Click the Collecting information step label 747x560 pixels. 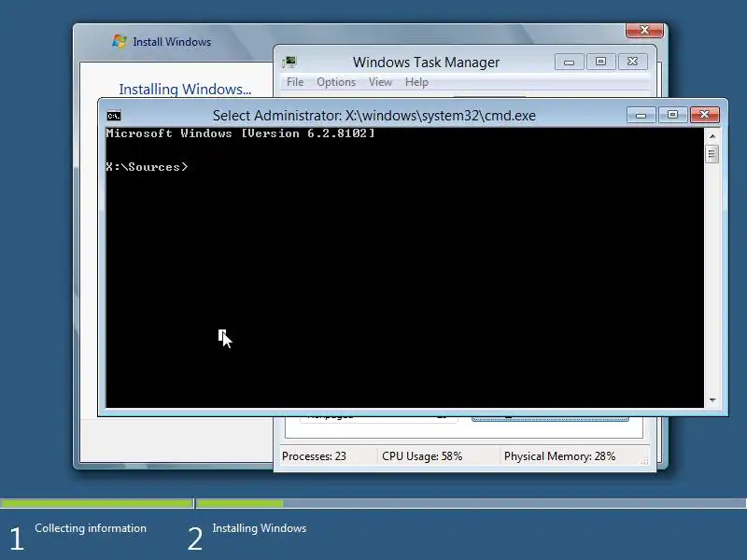tap(91, 528)
